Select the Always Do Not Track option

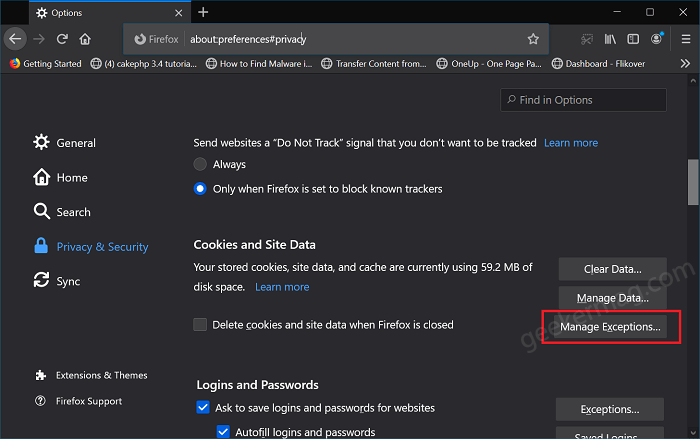click(x=200, y=164)
